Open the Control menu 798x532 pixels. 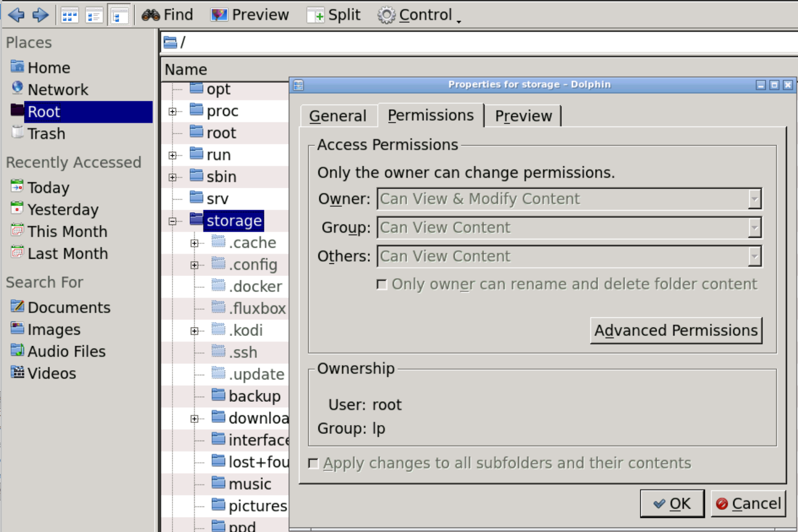coord(420,15)
